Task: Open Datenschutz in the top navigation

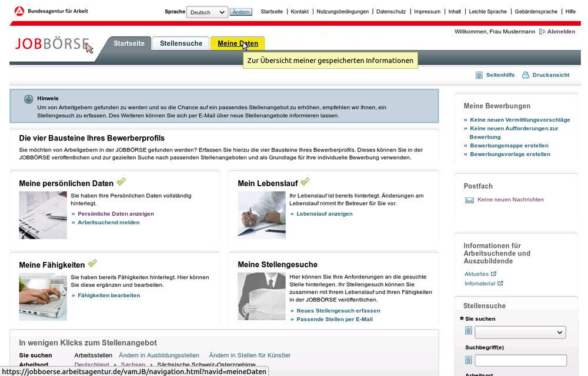Action: tap(391, 12)
